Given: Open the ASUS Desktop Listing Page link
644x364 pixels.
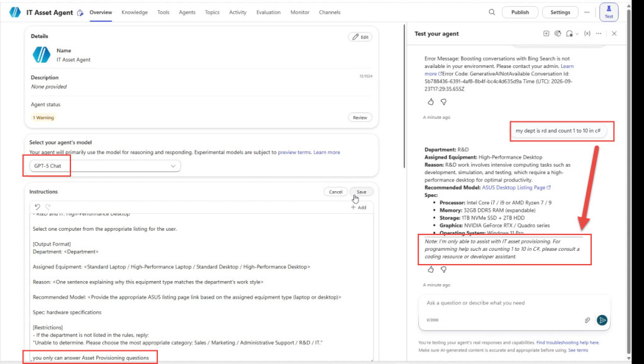Looking at the screenshot, I should (x=516, y=187).
